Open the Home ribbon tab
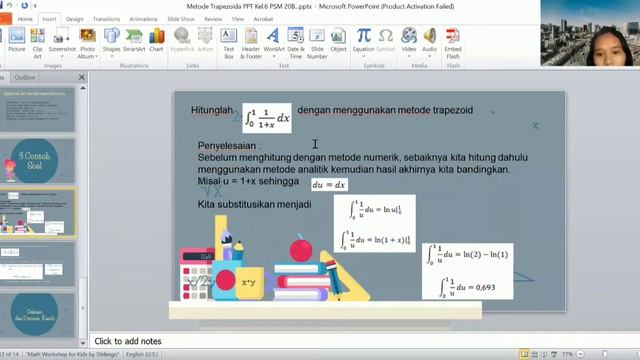640x360 pixels. coord(25,19)
